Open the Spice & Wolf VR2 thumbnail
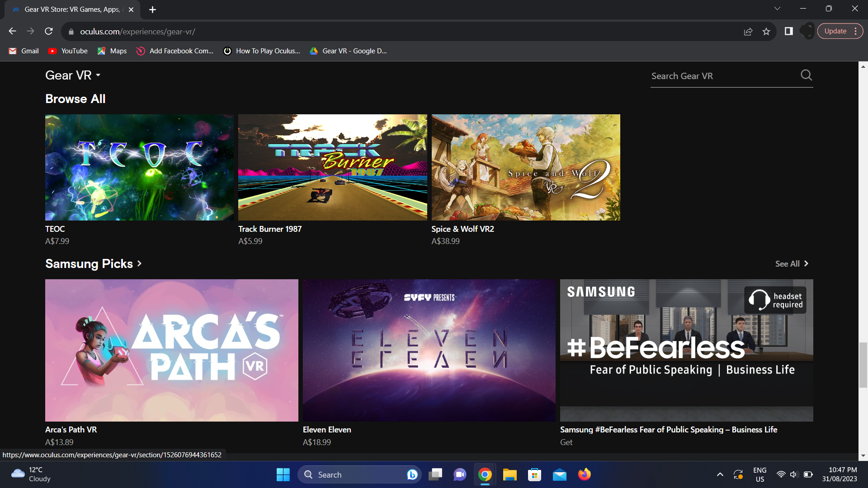The width and height of the screenshot is (868, 488). [x=526, y=167]
